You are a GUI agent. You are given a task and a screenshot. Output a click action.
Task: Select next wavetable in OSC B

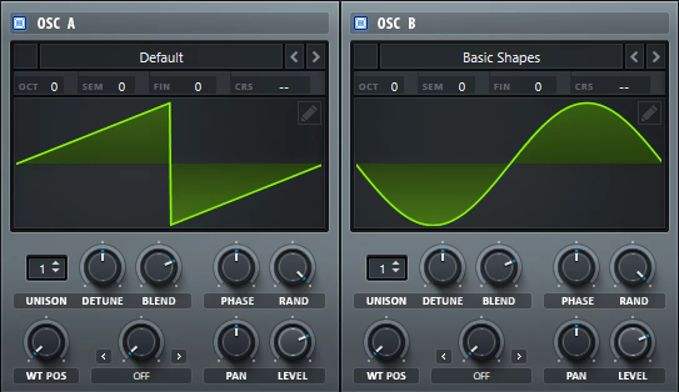(x=656, y=57)
